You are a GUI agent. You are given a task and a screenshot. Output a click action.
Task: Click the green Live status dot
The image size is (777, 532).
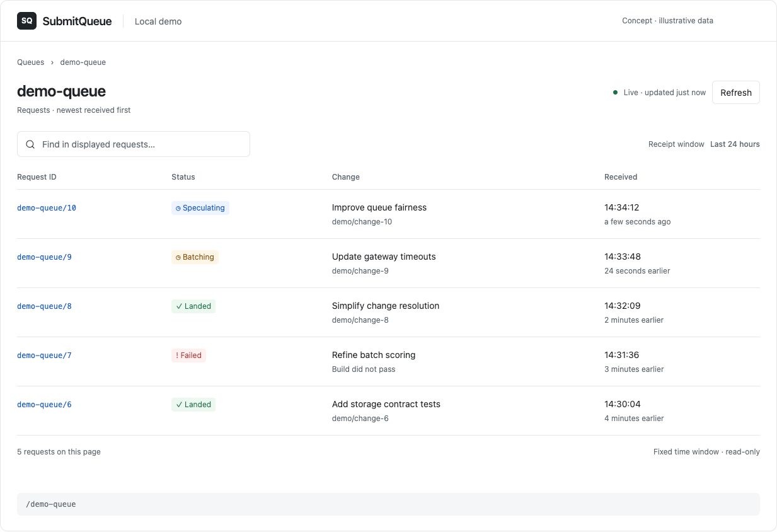[615, 93]
